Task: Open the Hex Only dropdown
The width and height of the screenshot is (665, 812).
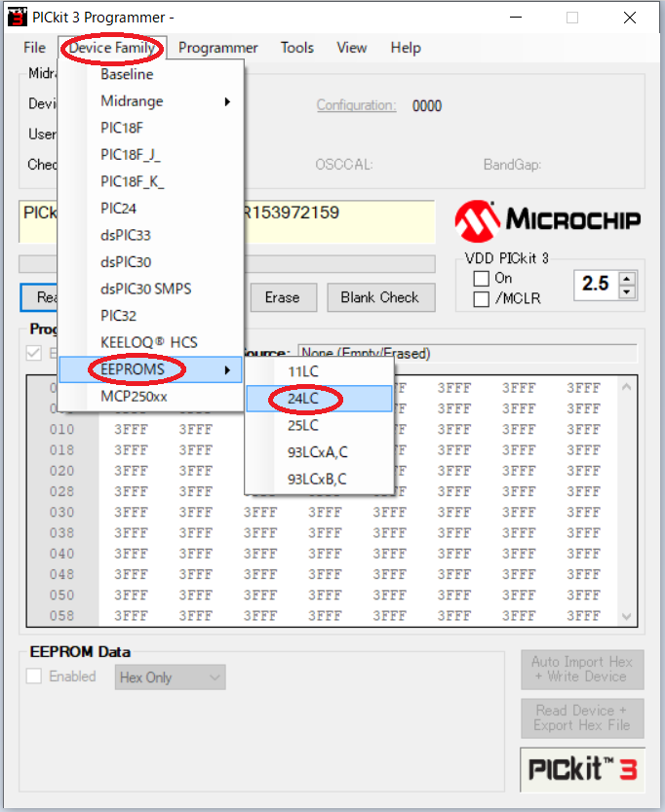Action: tap(171, 677)
